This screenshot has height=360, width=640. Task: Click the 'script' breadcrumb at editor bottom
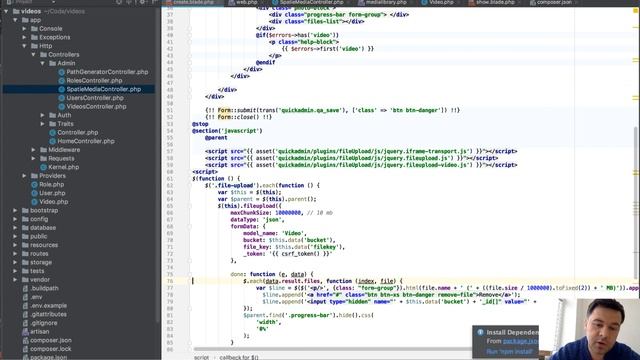(x=201, y=357)
